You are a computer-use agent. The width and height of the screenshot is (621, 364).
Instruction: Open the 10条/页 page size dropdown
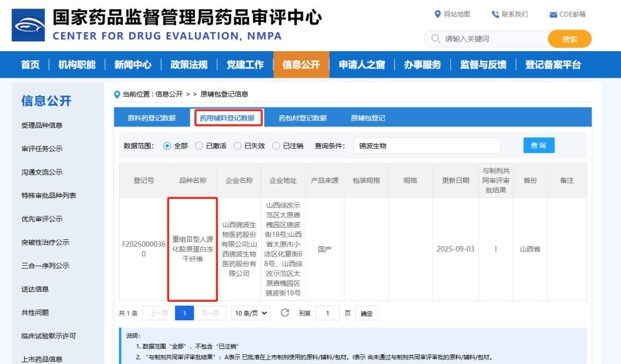point(250,313)
